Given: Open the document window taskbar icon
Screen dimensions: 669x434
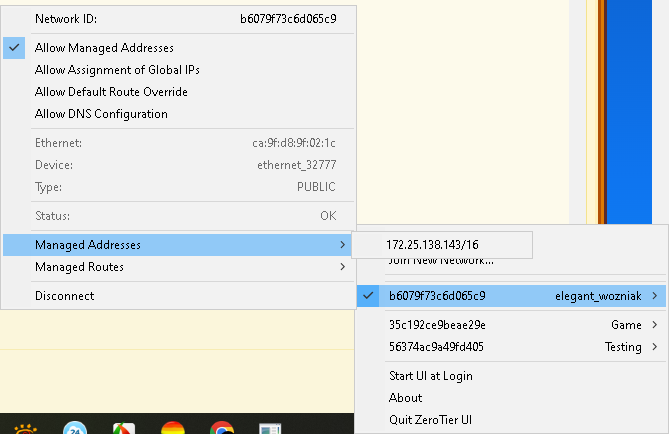Looking at the screenshot, I should pos(270,428).
